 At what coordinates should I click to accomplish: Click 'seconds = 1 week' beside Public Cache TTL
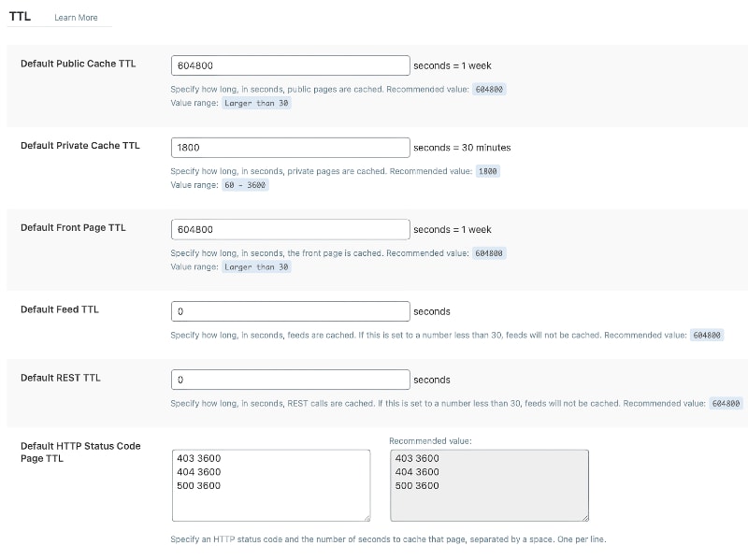[453, 65]
